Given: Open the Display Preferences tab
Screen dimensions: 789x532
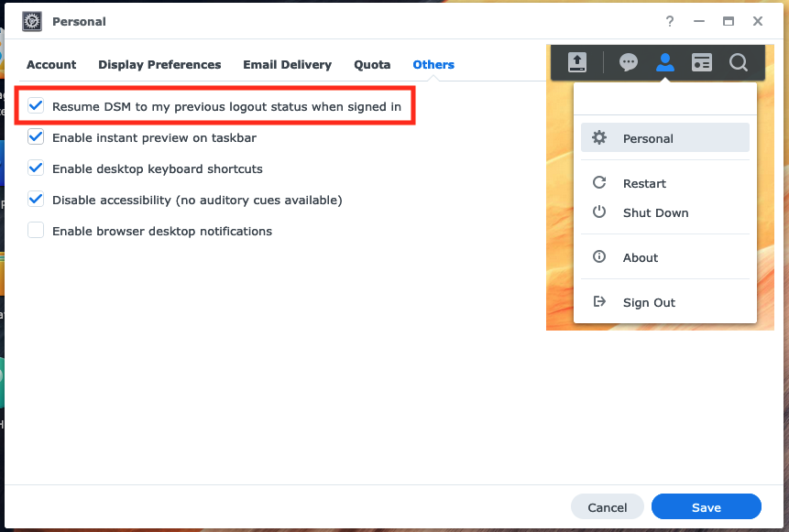Looking at the screenshot, I should tap(159, 65).
